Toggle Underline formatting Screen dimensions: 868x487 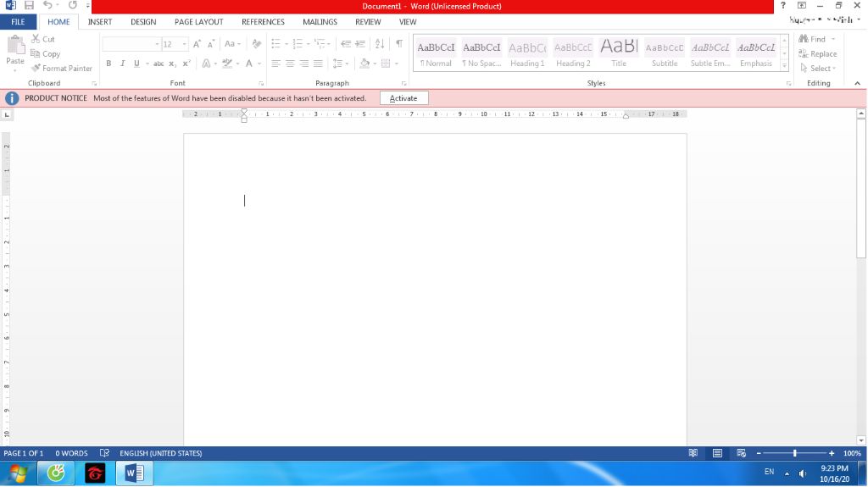136,64
